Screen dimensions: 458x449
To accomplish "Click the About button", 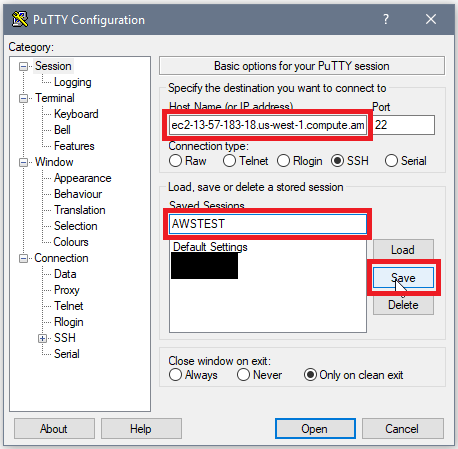I will pos(54,429).
